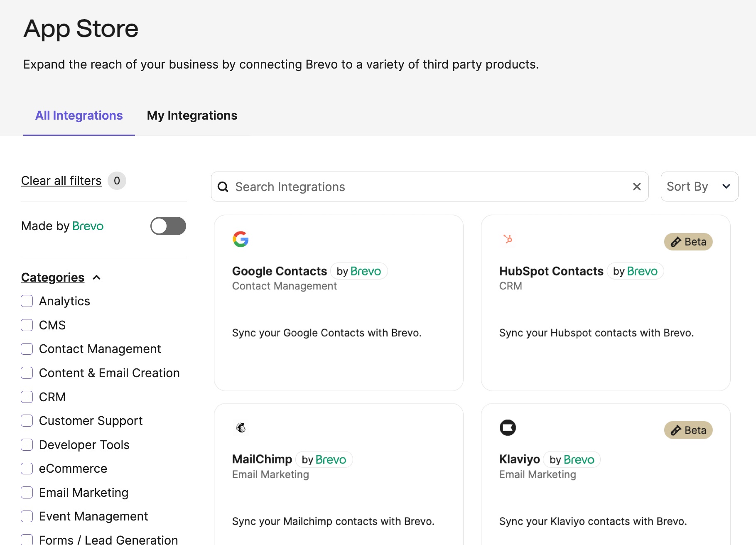Image resolution: width=756 pixels, height=545 pixels.
Task: Select the All Integrations tab
Action: click(79, 115)
